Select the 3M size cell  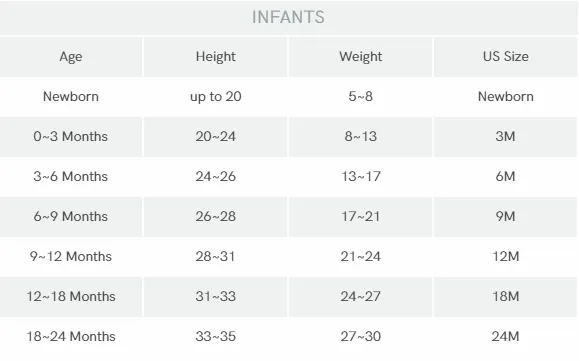click(x=506, y=137)
